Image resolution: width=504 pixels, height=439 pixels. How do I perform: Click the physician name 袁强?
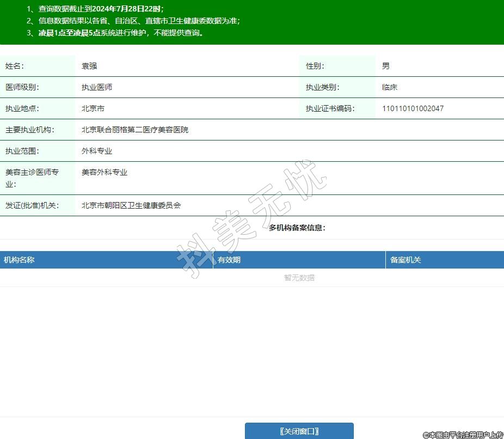[x=89, y=66]
